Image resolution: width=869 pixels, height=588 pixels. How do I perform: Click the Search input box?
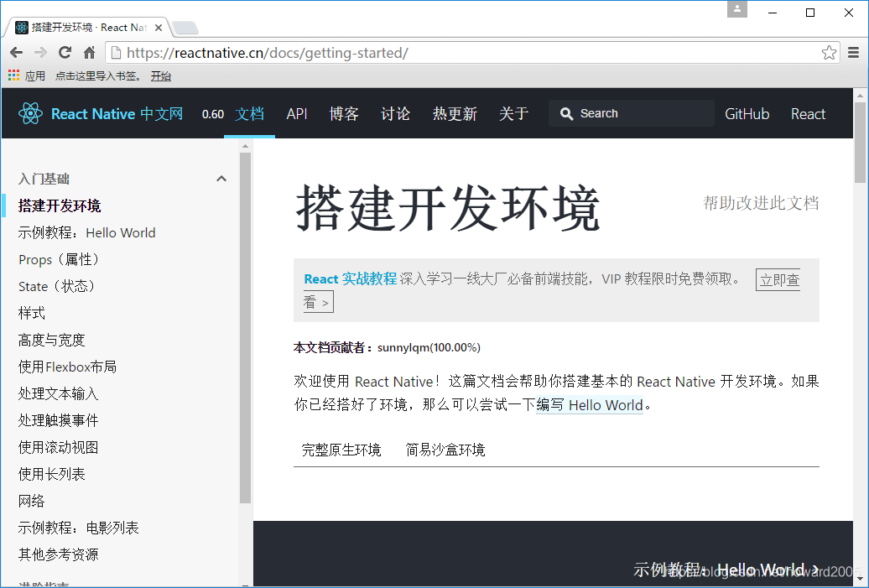pyautogui.click(x=632, y=113)
